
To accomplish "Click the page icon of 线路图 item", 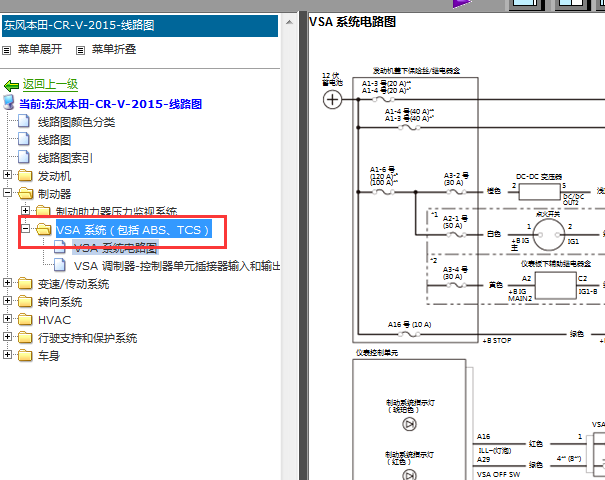I will coord(24,139).
